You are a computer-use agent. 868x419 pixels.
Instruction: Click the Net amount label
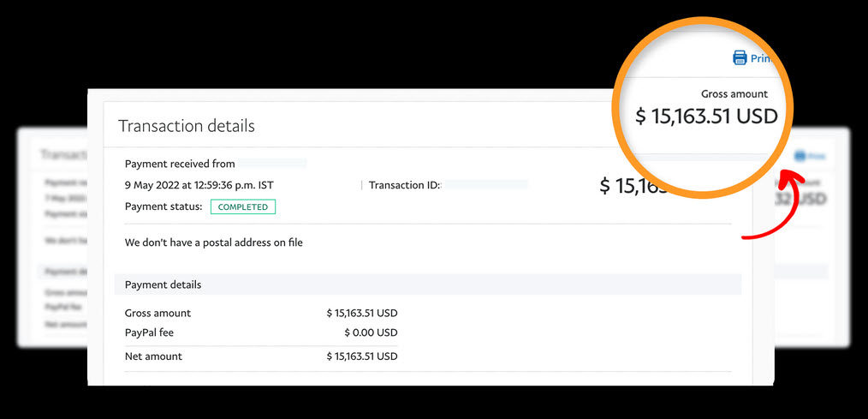click(153, 356)
